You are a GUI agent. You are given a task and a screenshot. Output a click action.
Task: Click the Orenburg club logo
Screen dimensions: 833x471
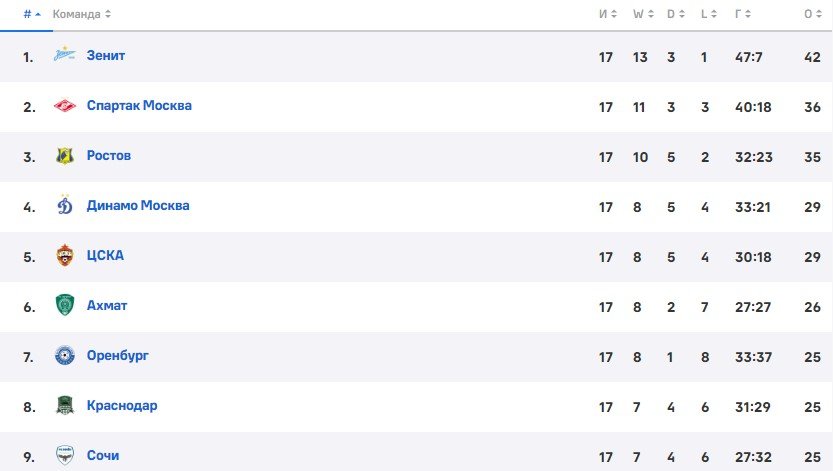65,356
